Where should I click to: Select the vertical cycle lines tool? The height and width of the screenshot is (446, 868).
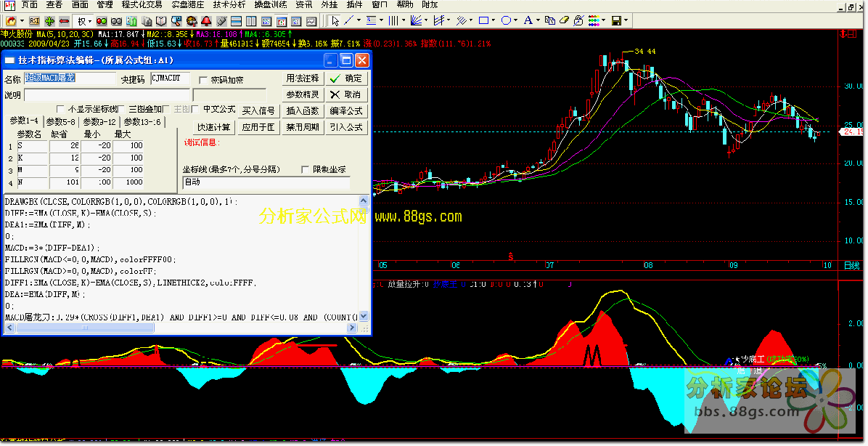tap(393, 21)
